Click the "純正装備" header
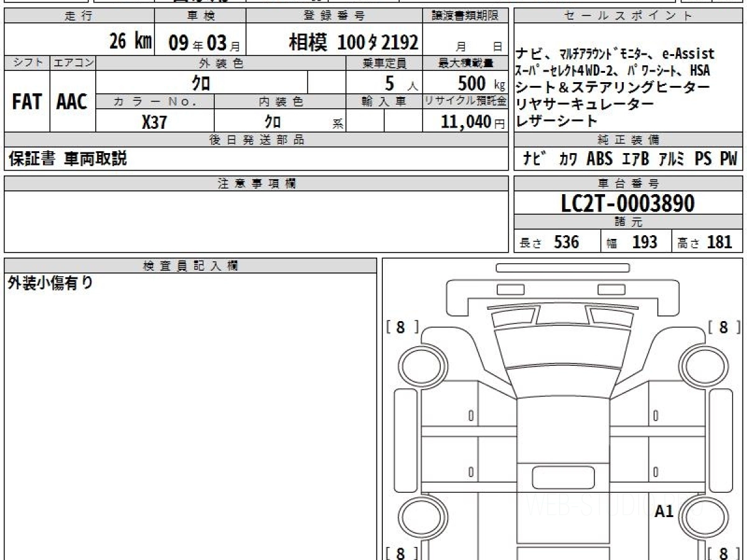This screenshot has height=560, width=747. pyautogui.click(x=628, y=140)
